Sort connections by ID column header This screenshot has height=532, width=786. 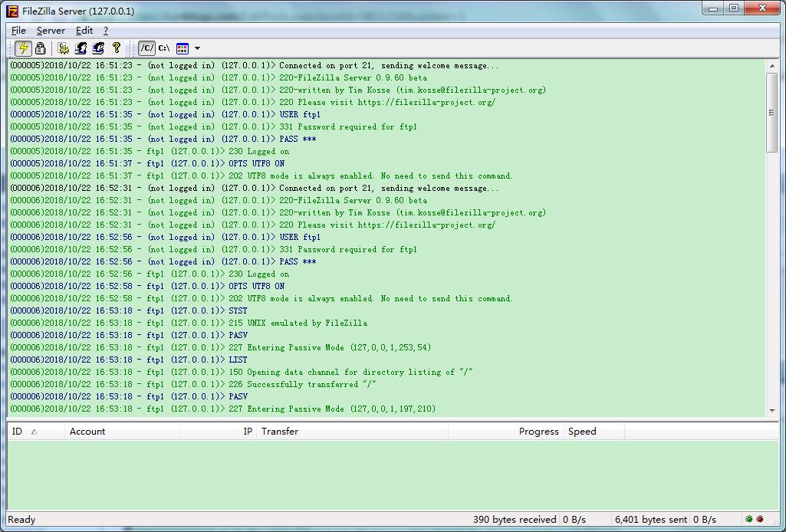click(x=36, y=432)
